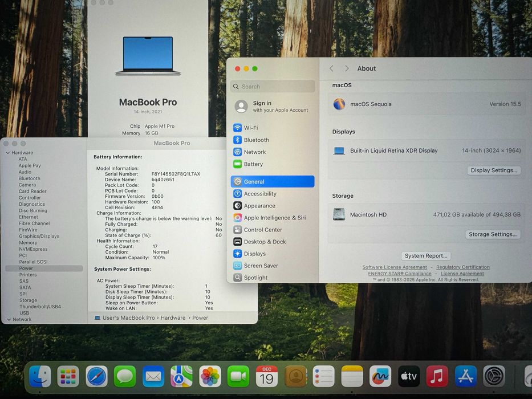Viewport: 532px width, 399px height.
Task: Select ATA in System Information sidebar
Action: pyautogui.click(x=23, y=159)
